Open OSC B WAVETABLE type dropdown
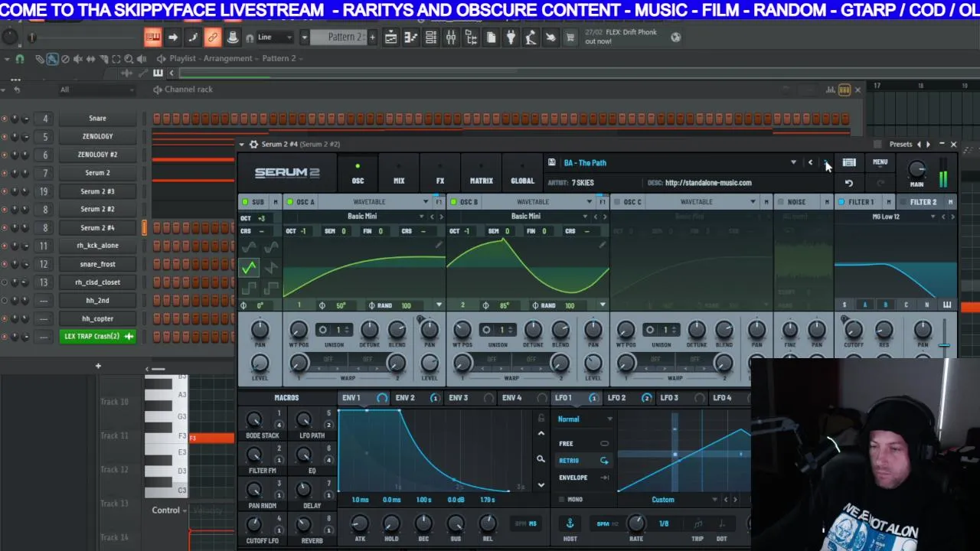 pyautogui.click(x=589, y=202)
